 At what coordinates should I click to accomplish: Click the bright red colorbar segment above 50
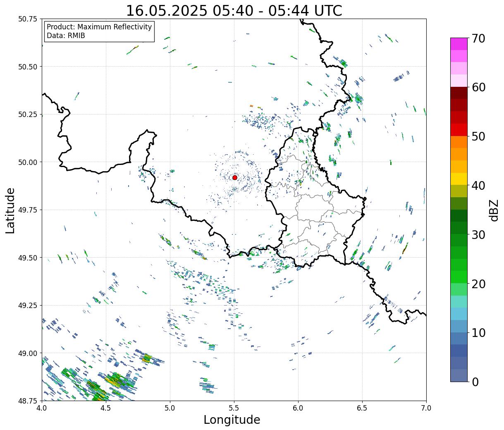tap(459, 130)
